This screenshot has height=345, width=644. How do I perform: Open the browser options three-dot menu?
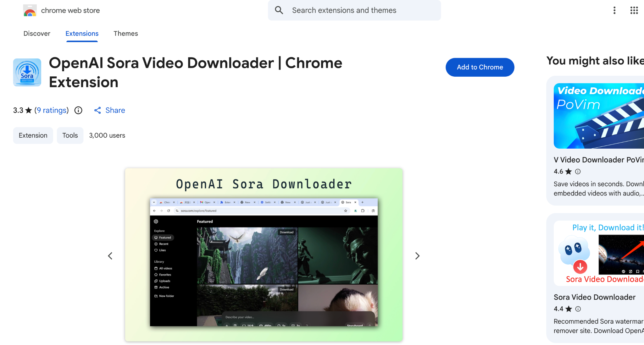click(x=614, y=10)
